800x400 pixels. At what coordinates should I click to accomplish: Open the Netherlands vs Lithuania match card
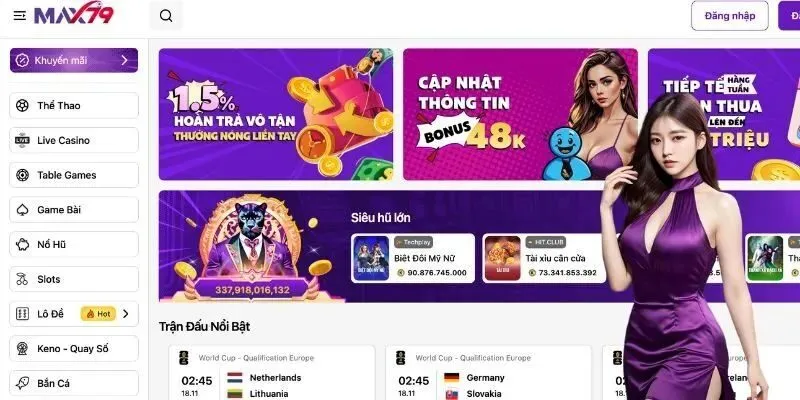click(x=272, y=372)
